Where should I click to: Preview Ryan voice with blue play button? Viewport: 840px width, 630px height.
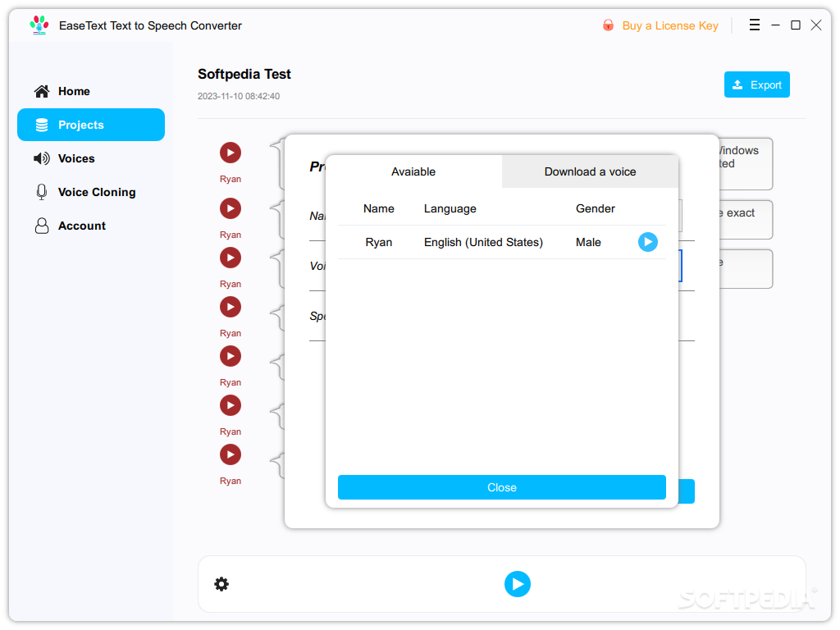(x=648, y=242)
